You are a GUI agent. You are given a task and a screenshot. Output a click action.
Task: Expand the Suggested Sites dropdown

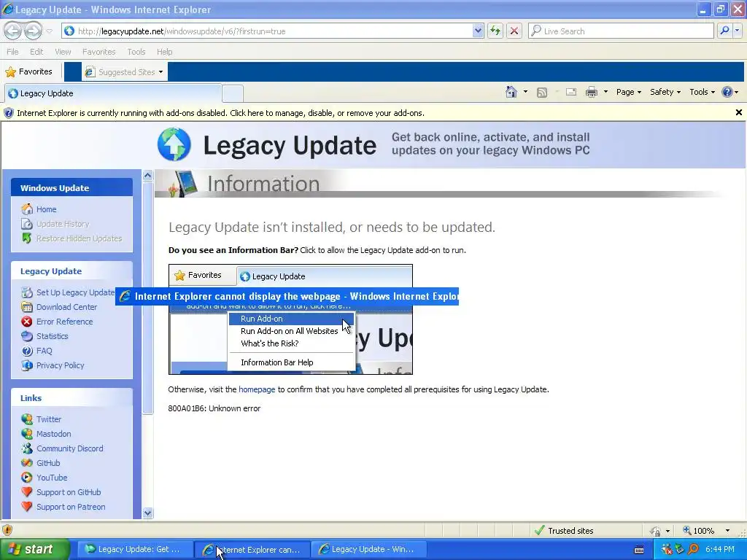[160, 72]
